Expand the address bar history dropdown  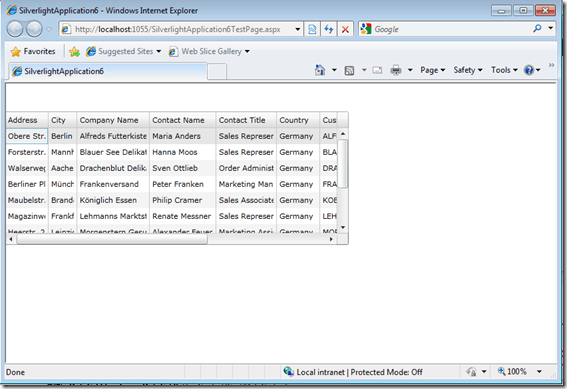tap(298, 29)
